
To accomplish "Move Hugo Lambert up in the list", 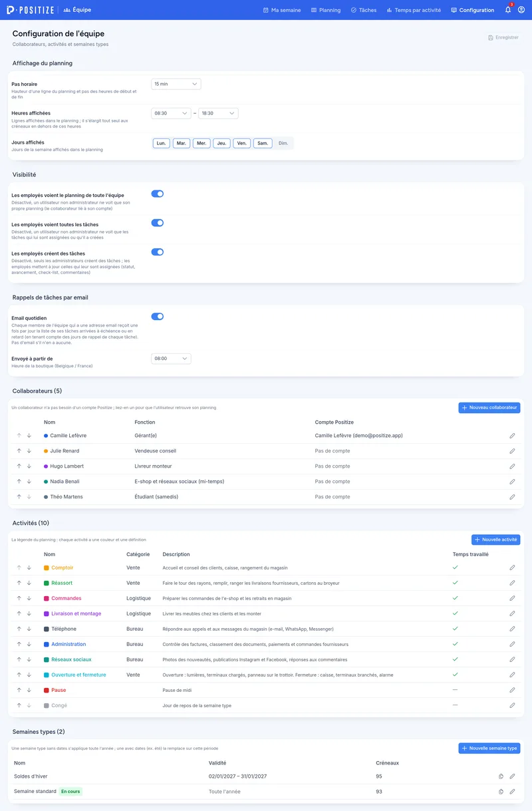I will tap(19, 466).
